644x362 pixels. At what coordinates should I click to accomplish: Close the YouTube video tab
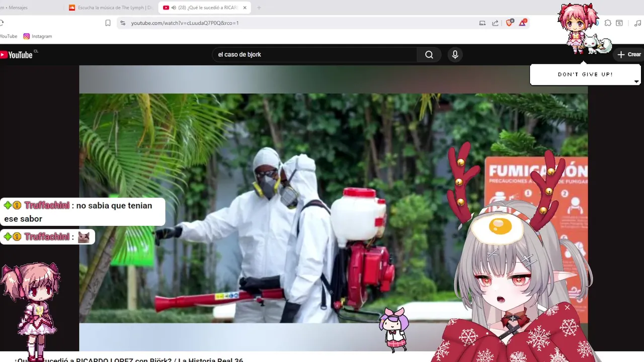[245, 8]
